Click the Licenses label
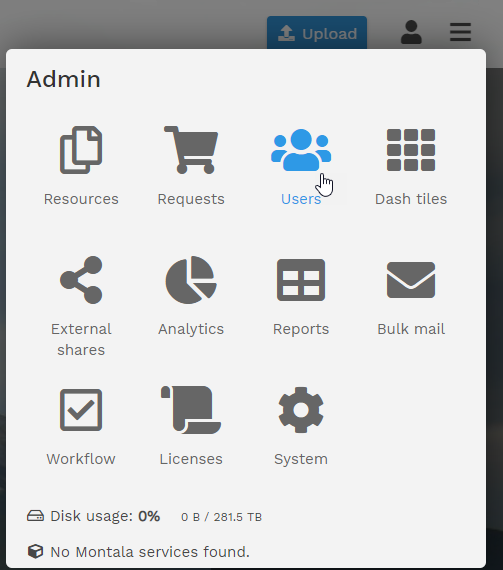The width and height of the screenshot is (503, 570). 191,459
